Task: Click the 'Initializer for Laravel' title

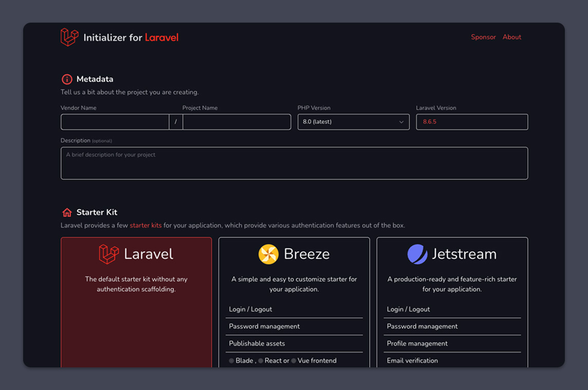Action: (131, 38)
